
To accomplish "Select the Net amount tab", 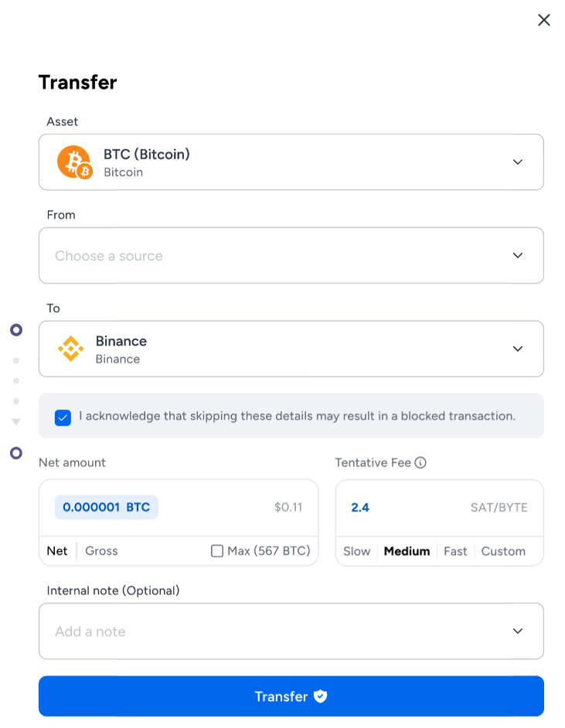I will pos(57,551).
